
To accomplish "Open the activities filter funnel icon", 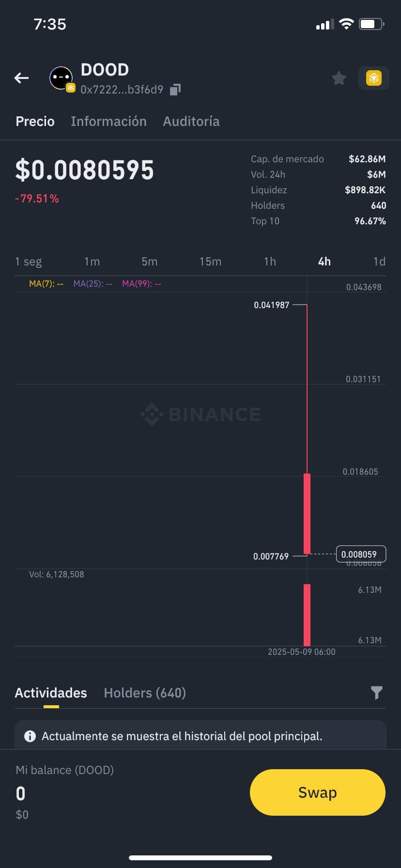I will pyautogui.click(x=376, y=693).
